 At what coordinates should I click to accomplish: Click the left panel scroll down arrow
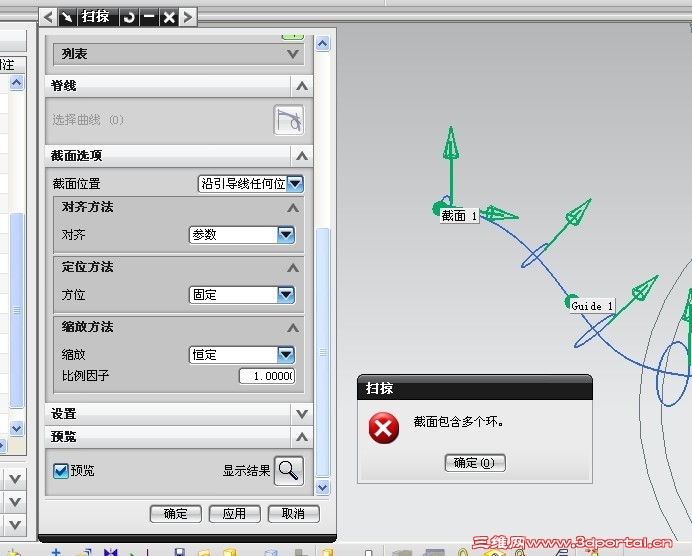pyautogui.click(x=16, y=428)
